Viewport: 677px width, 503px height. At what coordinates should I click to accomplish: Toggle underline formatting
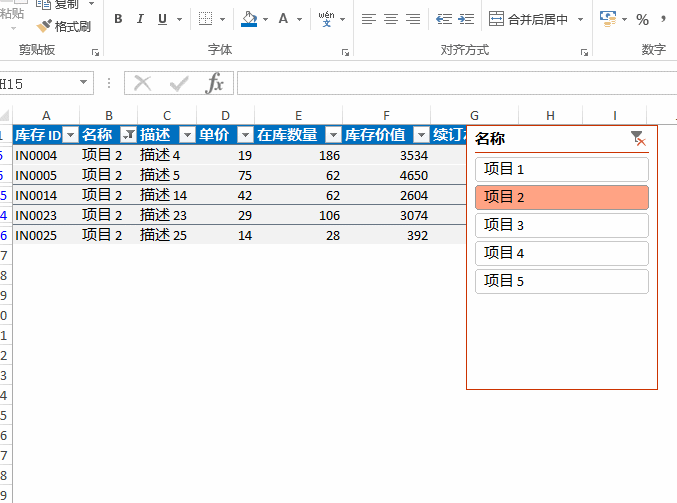point(160,19)
